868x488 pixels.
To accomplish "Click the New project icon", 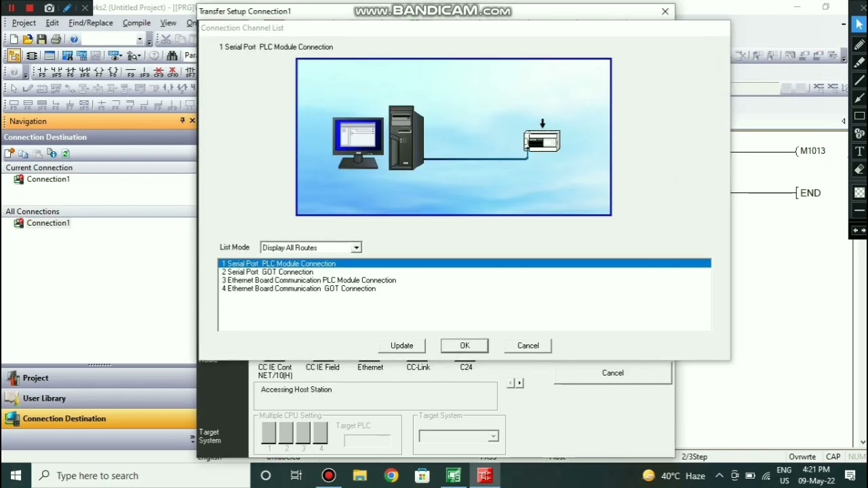I will (x=14, y=39).
